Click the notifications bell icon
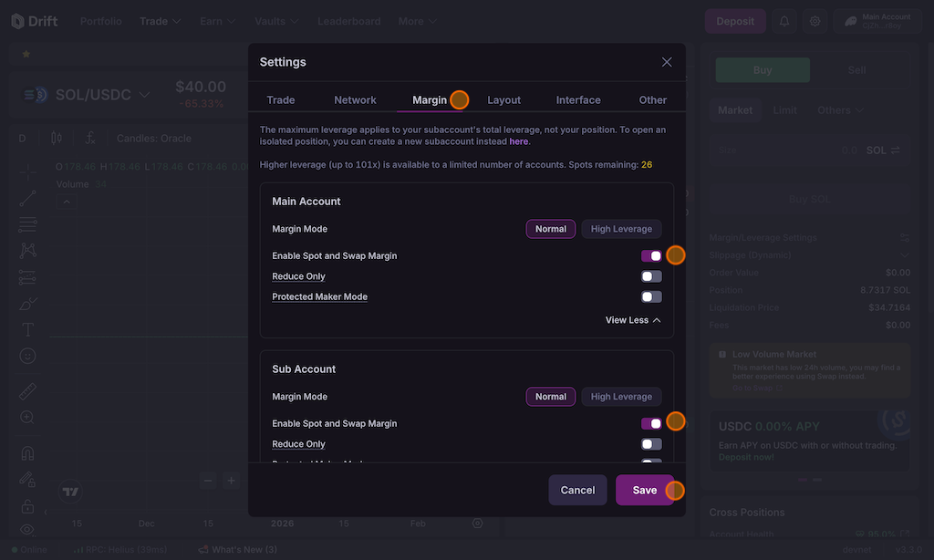Screen dimensions: 934x560 pyautogui.click(x=784, y=21)
